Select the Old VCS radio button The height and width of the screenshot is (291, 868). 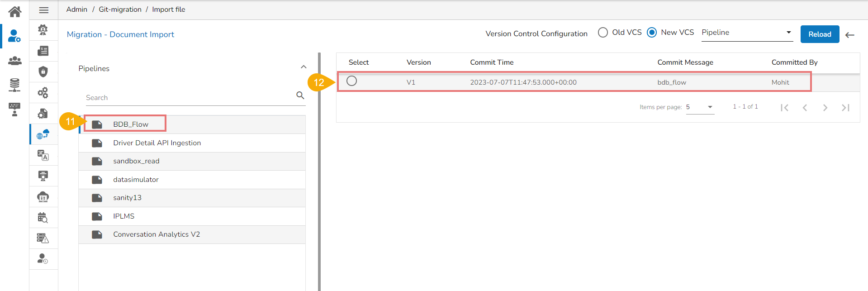[603, 33]
